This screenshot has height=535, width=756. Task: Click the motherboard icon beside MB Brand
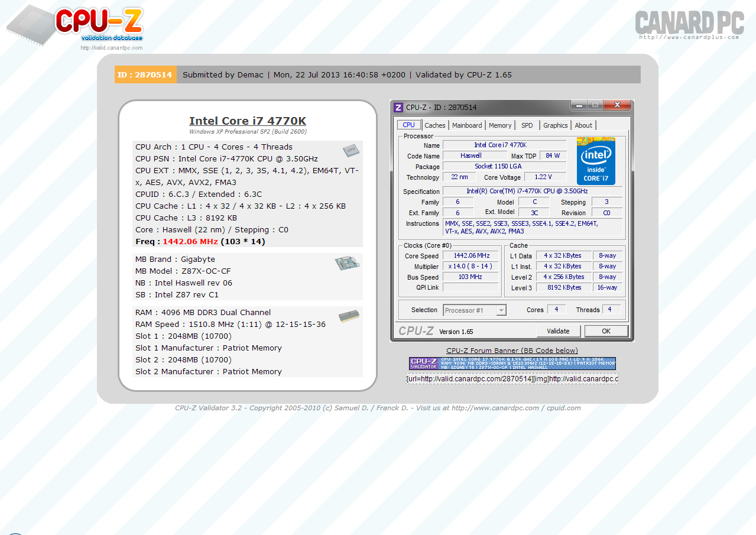[348, 263]
